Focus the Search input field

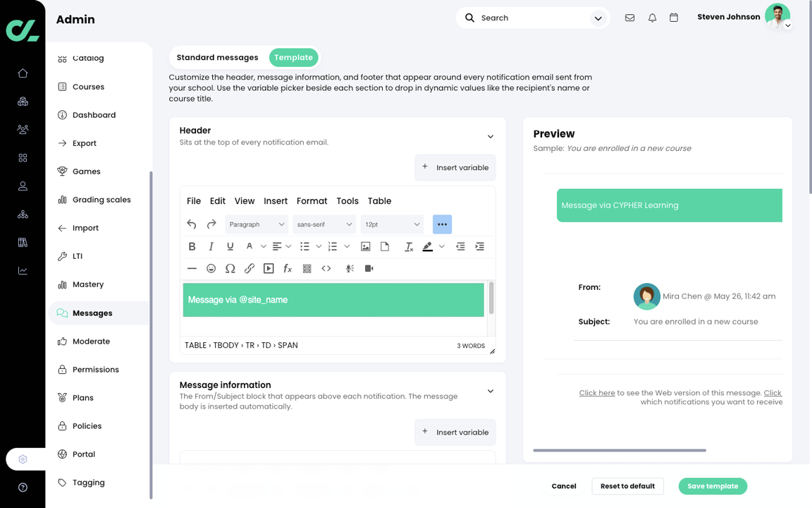534,18
